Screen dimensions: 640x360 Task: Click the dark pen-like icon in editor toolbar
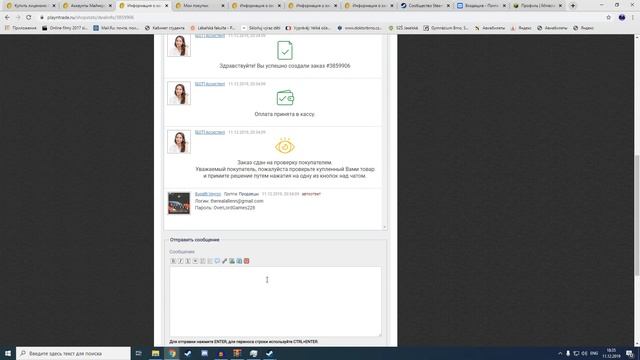[224, 261]
